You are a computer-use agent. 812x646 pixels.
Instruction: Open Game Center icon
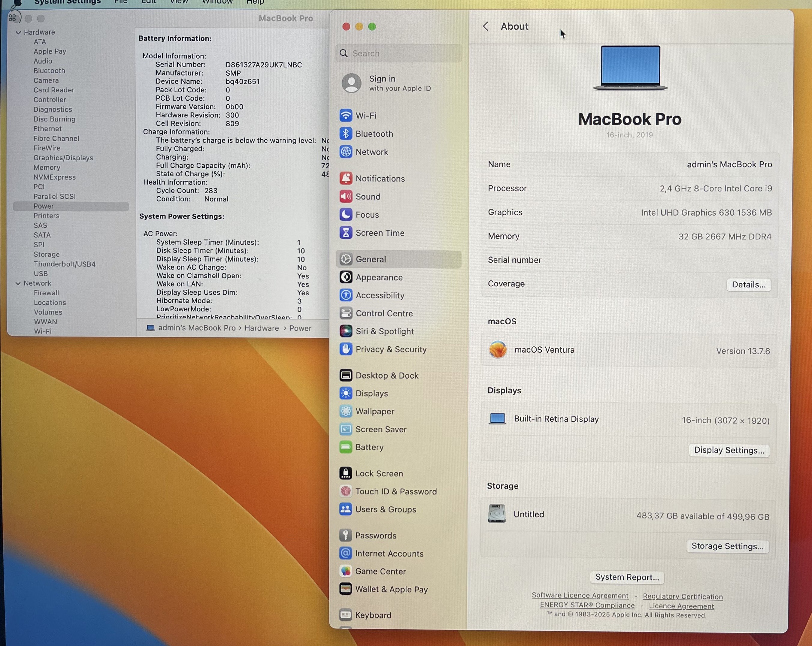345,571
